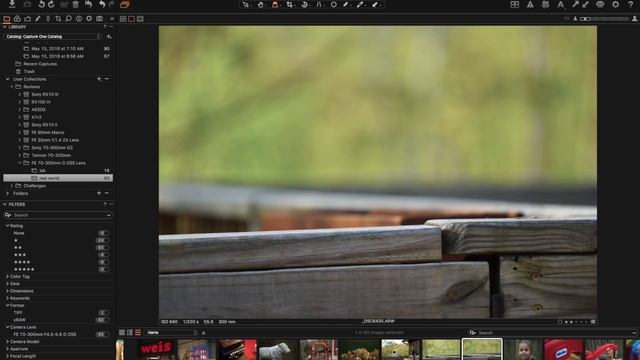
Task: Switch to the Output gear tool tab
Action: 89,19
